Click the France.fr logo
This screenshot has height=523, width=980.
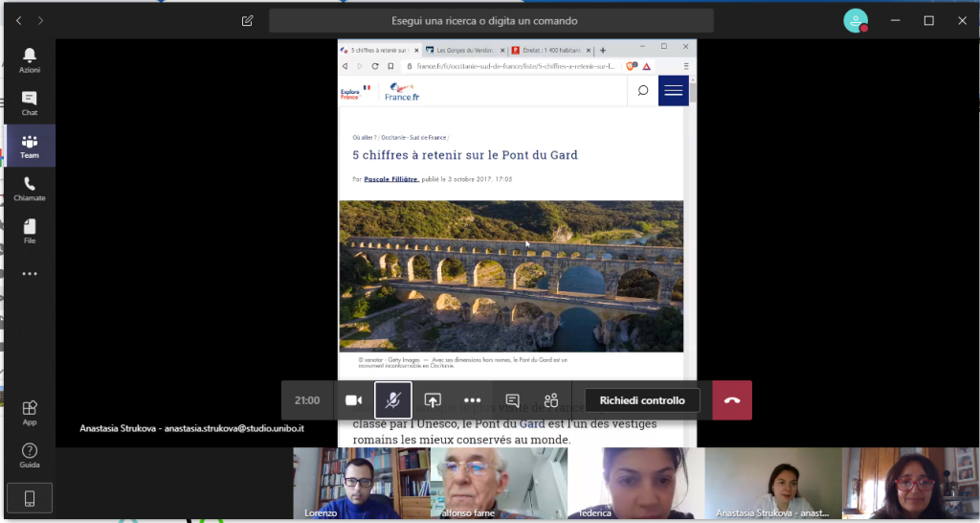(402, 91)
